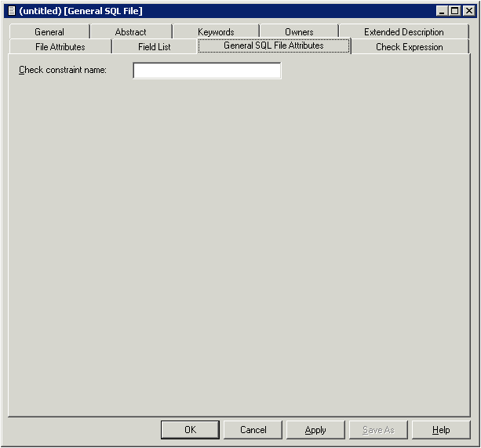Open the General tab in the top row
Viewport: 481px width, 448px height.
pos(49,32)
